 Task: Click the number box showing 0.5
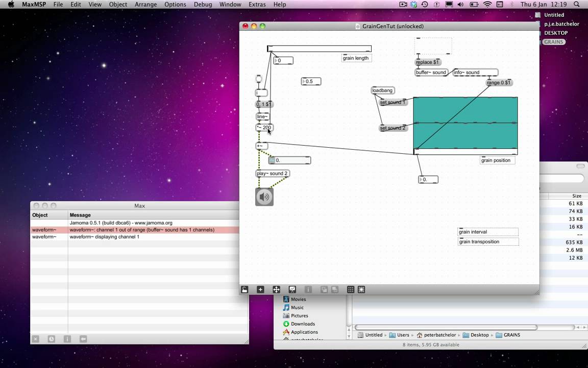311,81
